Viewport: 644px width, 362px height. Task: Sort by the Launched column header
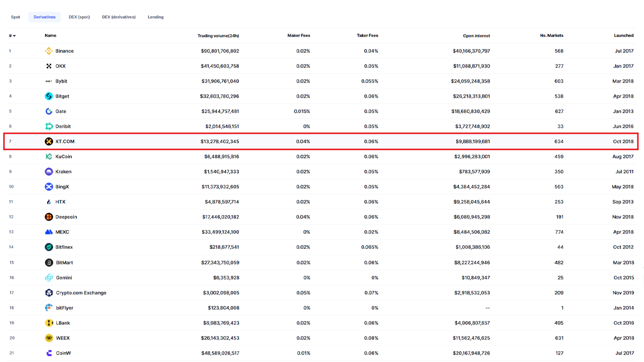click(x=624, y=36)
